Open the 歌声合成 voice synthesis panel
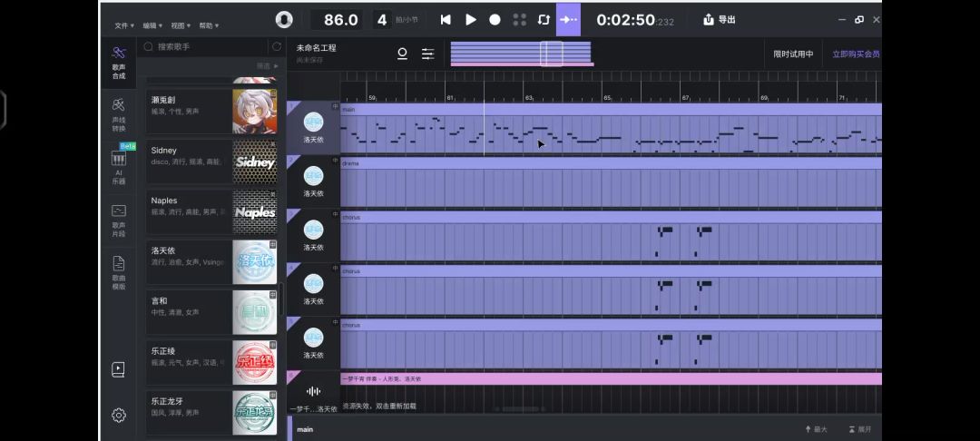Screen dimensions: 980x441 [119, 62]
